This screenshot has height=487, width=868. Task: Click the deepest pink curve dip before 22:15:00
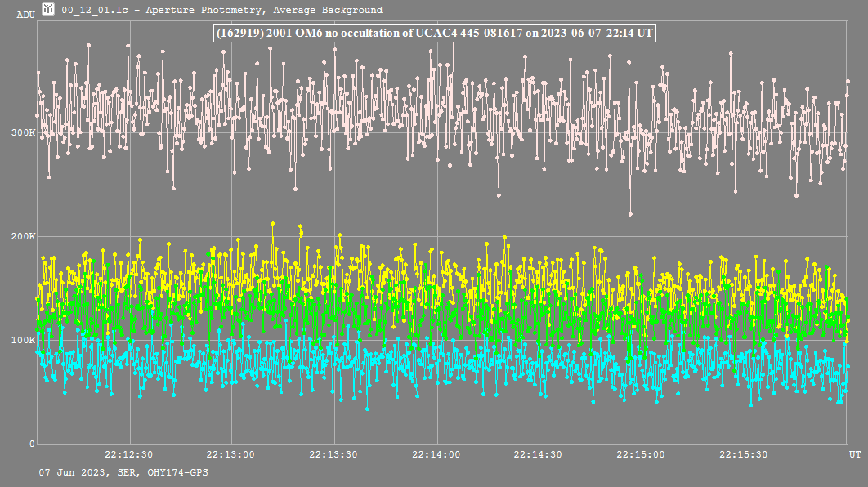(x=630, y=214)
